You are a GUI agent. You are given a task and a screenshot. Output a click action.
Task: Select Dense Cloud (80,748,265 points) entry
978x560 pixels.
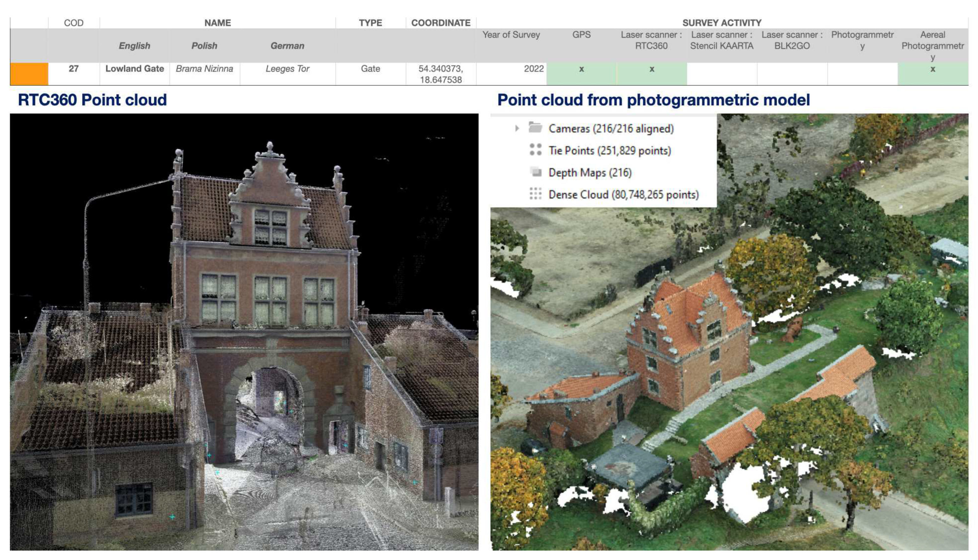(x=623, y=195)
